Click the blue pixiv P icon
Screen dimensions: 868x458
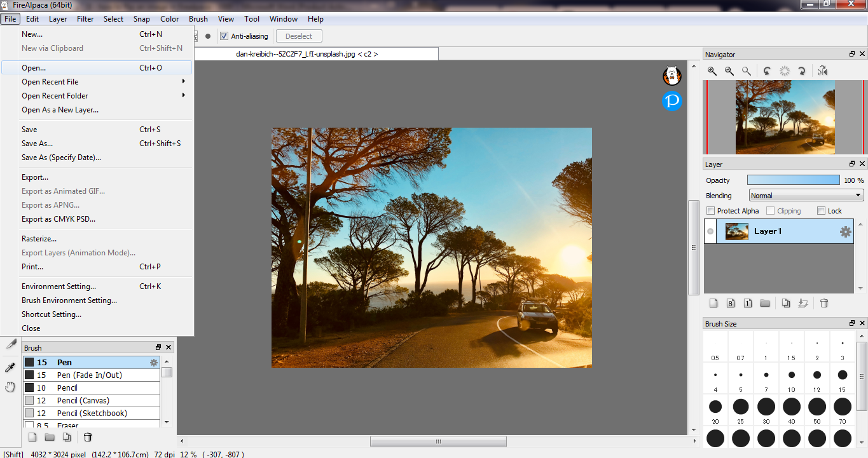coord(672,101)
